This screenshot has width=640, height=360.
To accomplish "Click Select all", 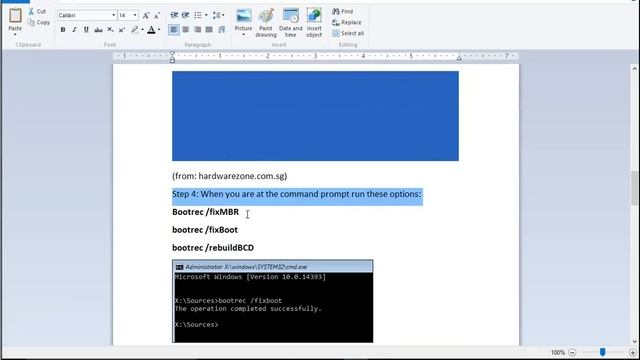I will pos(348,33).
